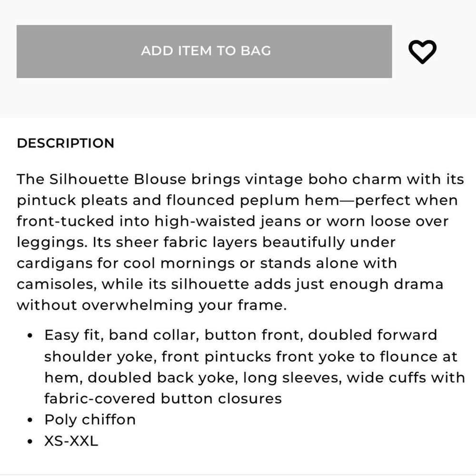This screenshot has height=476, width=476.
Task: Click the XS-XXL size range text
Action: pos(71,440)
